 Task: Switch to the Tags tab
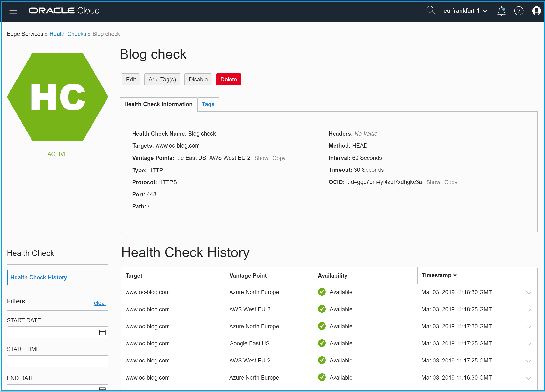coord(208,104)
